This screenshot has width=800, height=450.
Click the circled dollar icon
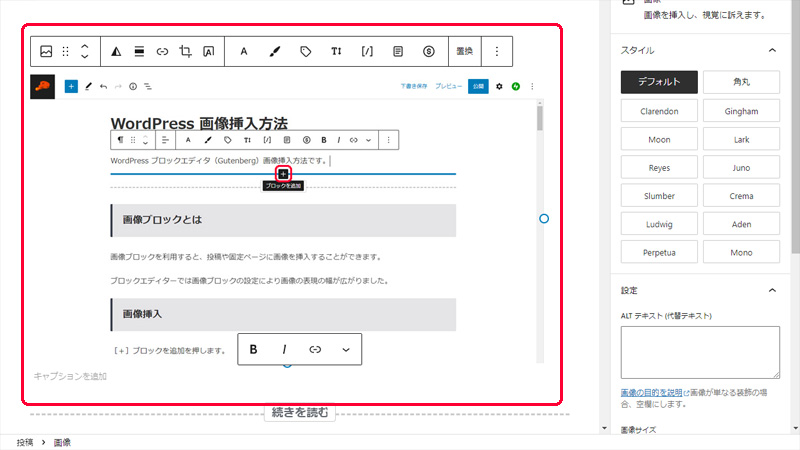click(x=429, y=51)
